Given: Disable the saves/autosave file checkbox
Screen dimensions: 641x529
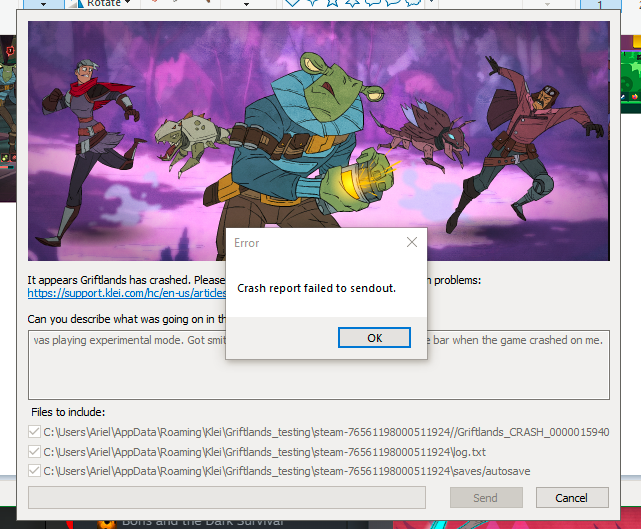Looking at the screenshot, I should click(x=35, y=470).
